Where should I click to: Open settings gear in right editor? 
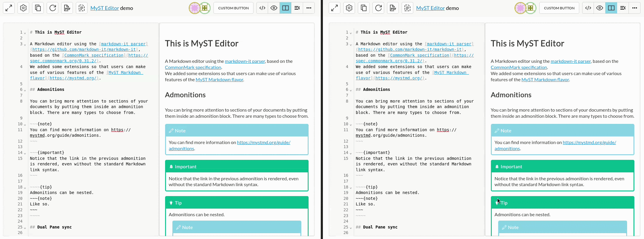click(x=349, y=8)
